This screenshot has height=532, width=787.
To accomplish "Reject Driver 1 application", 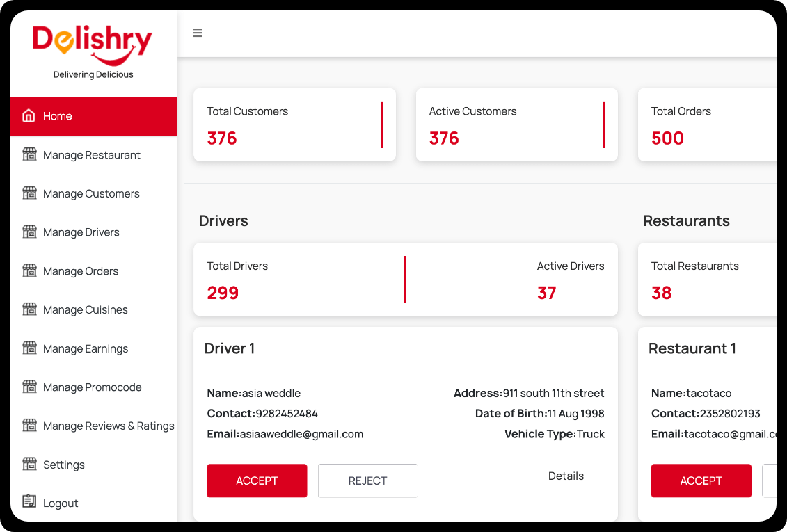I will point(367,481).
